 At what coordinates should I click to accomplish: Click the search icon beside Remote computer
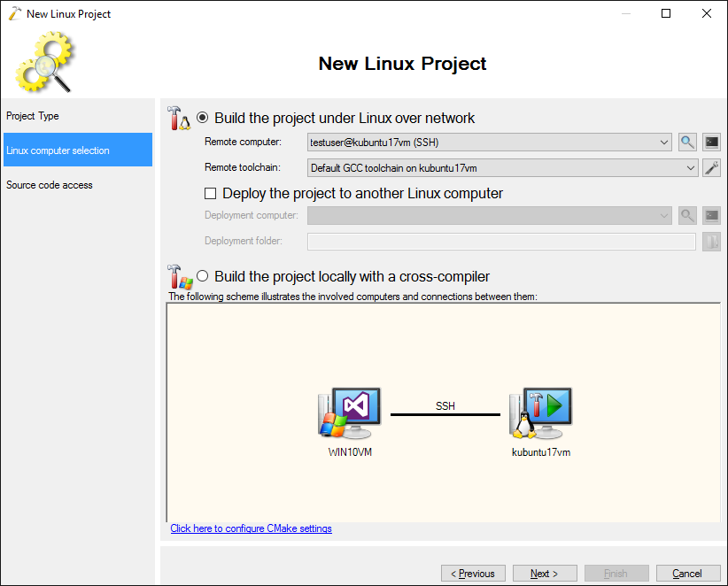tap(687, 142)
